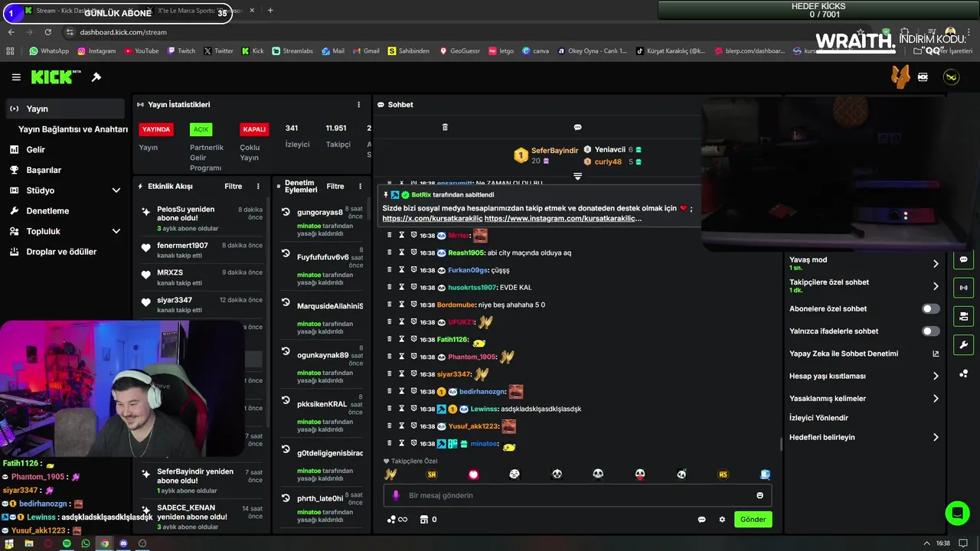Screen dimensions: 980x551
Task: Click the red KAPALI Çoklu Yayın badge
Action: (254, 129)
